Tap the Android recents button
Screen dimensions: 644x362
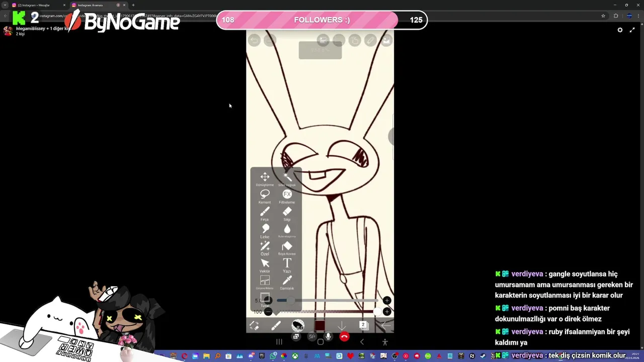click(x=279, y=342)
